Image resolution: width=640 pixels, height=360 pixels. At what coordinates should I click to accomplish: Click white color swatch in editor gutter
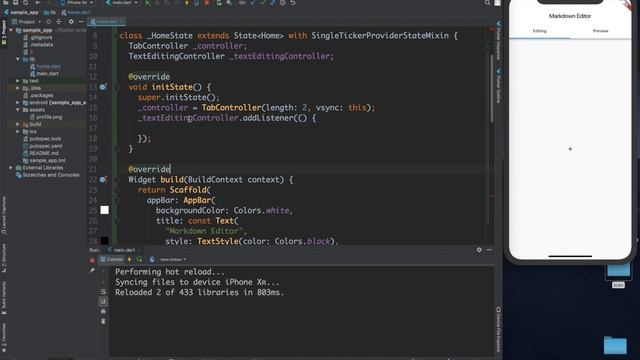pyautogui.click(x=104, y=210)
